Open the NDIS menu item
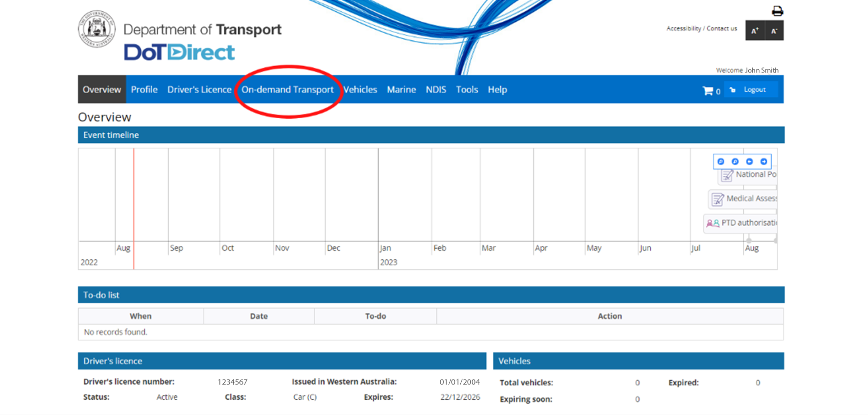The width and height of the screenshot is (868, 415). click(x=436, y=89)
